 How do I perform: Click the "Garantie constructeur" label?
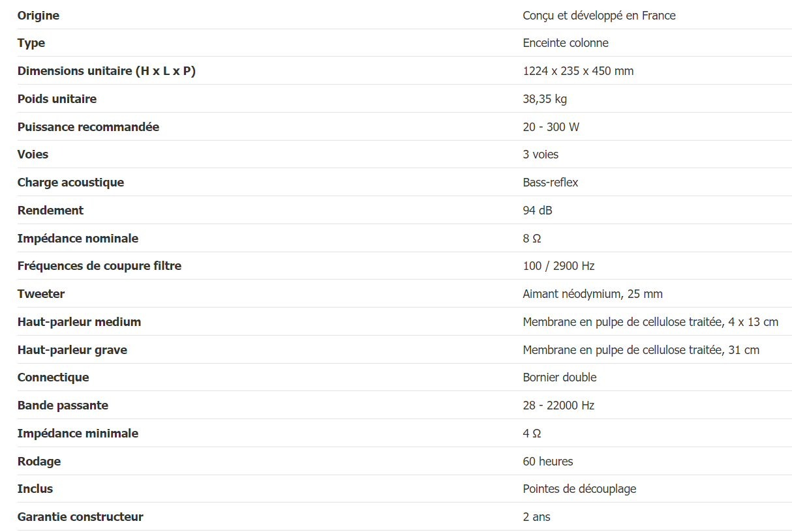80,517
